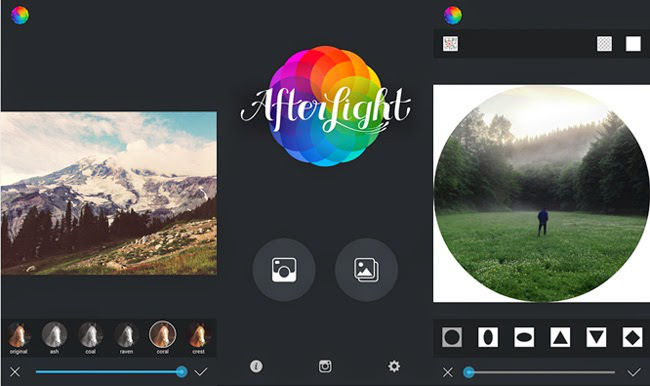The width and height of the screenshot is (650, 386).
Task: Select the downward triangle frame shape
Action: [x=596, y=337]
